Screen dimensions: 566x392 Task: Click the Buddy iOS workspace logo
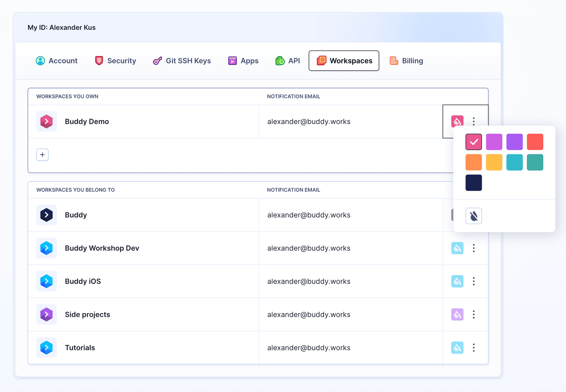(x=47, y=281)
